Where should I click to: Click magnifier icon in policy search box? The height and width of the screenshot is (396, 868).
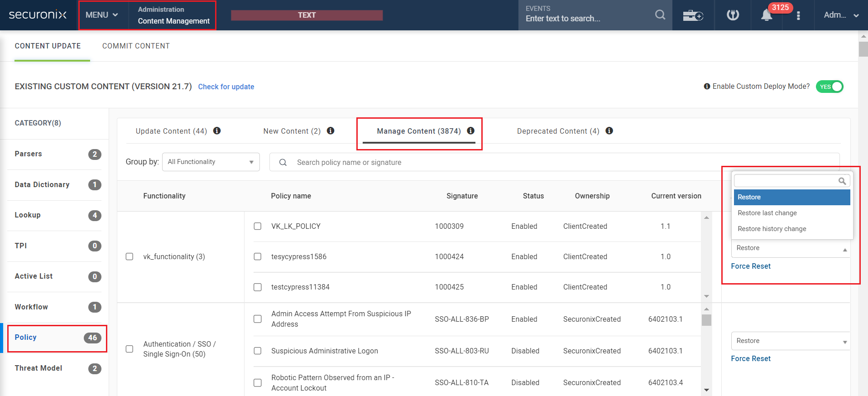point(283,162)
